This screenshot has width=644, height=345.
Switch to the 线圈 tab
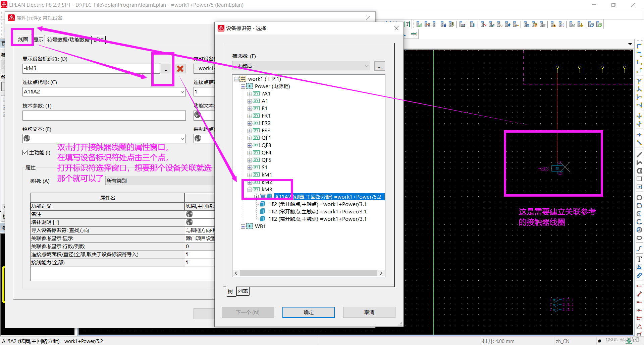tap(23, 39)
